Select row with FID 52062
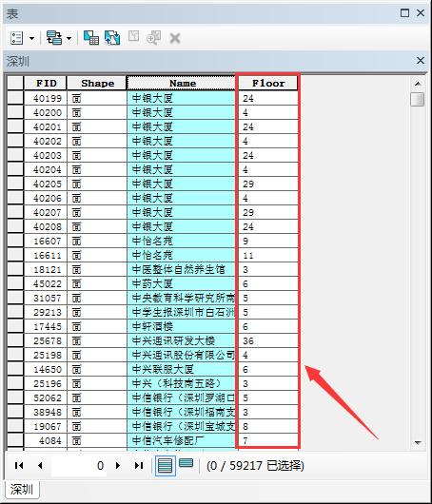Viewport: 432px width, 504px height. pos(15,397)
